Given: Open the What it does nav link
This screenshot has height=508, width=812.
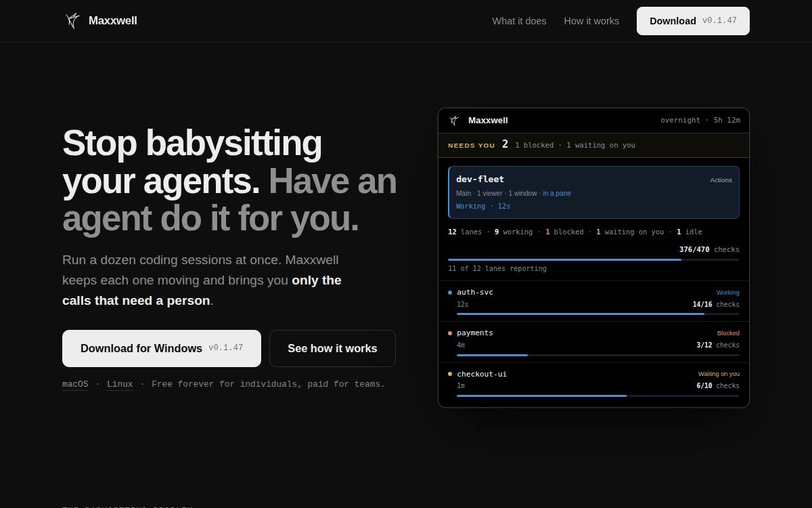Looking at the screenshot, I should pos(519,21).
